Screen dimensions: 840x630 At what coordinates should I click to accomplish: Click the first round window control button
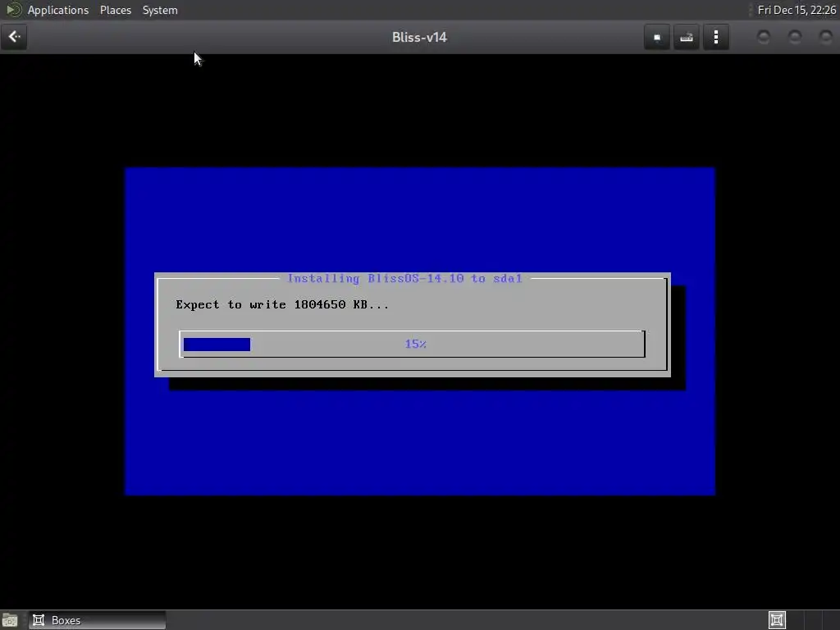[x=764, y=37]
